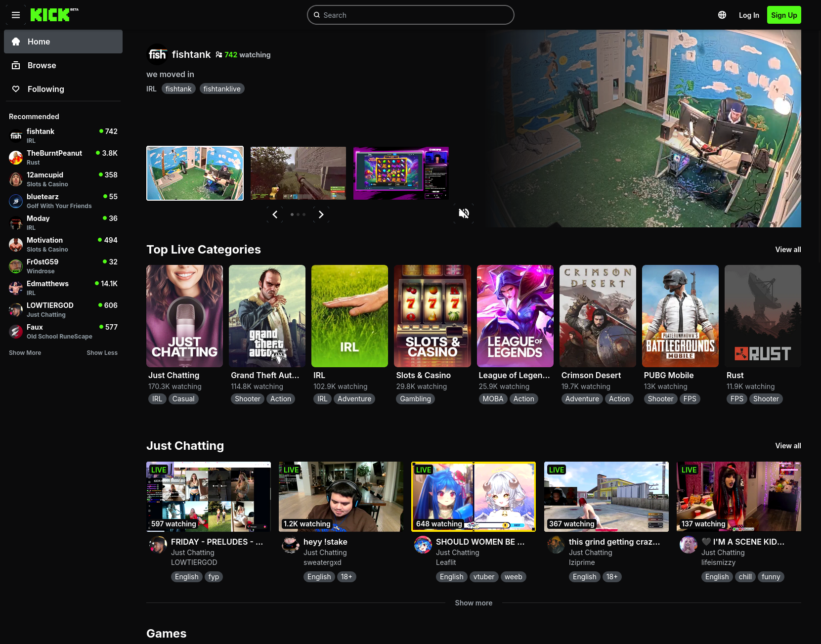The image size is (821, 644).
Task: Unmute the featured stream audio
Action: pos(464,214)
